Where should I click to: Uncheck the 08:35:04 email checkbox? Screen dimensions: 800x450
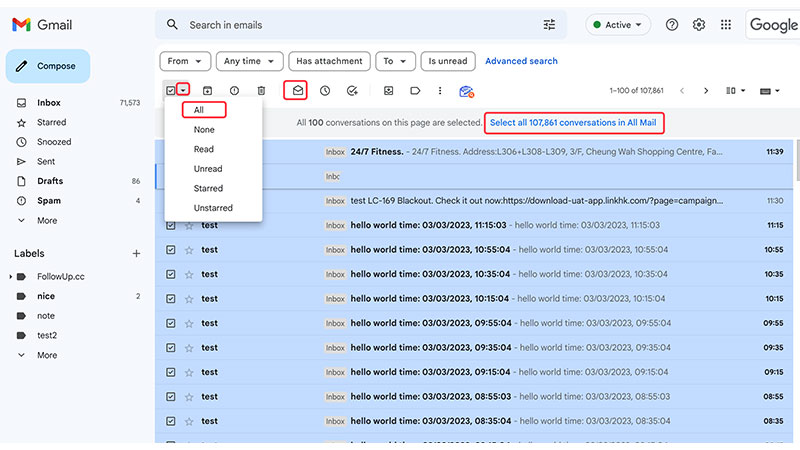tap(170, 421)
